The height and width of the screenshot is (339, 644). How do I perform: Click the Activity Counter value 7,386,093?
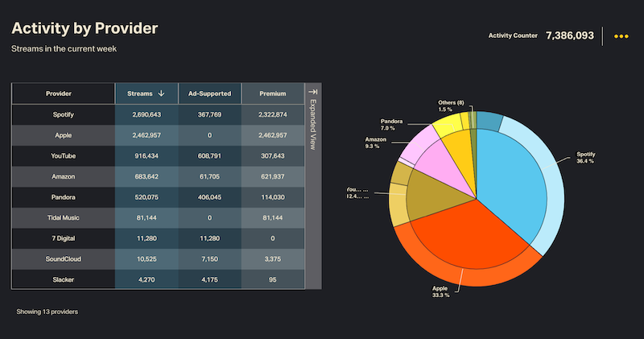coord(569,36)
